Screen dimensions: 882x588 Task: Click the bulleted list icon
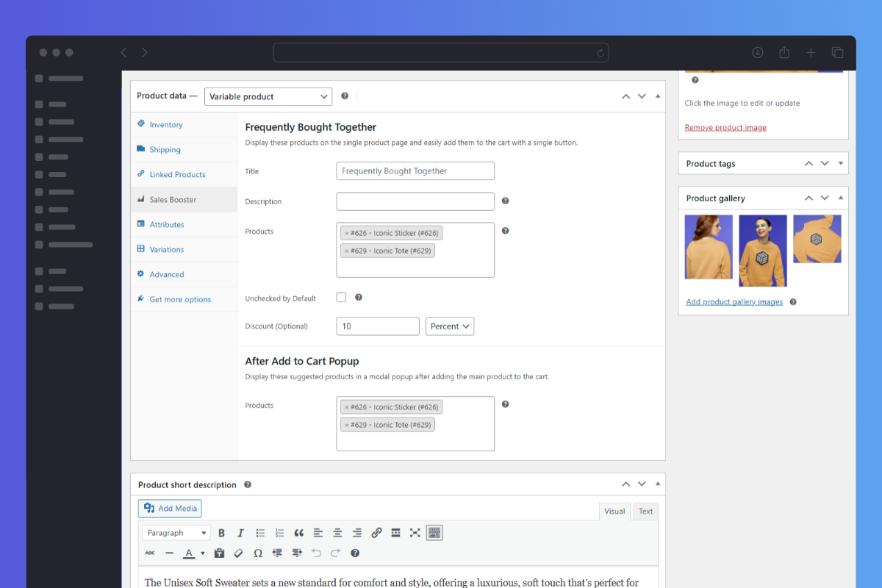(260, 533)
